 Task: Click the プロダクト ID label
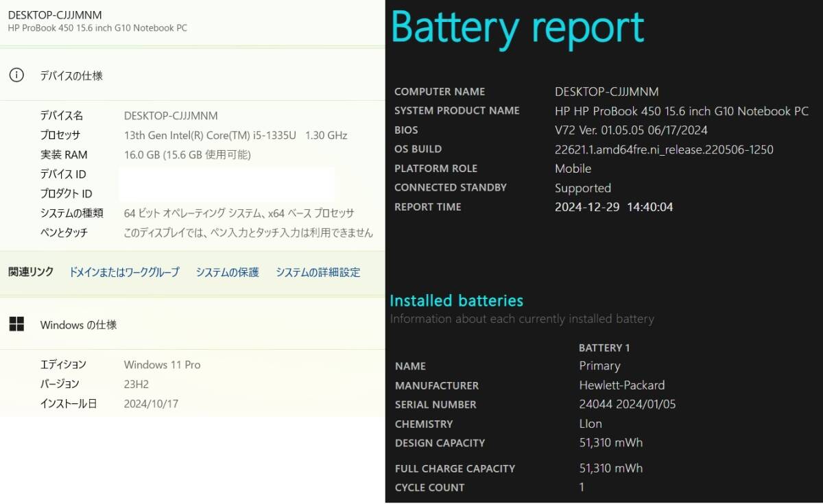click(x=66, y=193)
